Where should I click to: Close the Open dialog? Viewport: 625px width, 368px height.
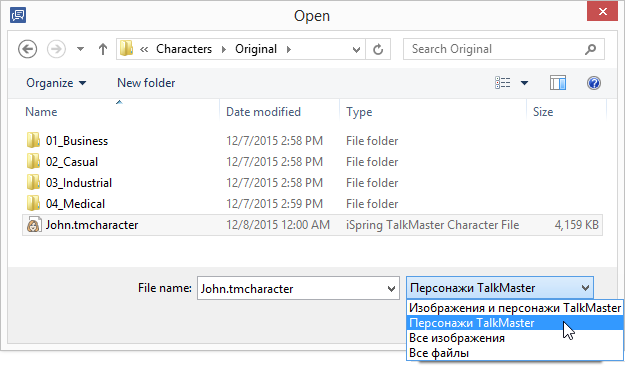(x=602, y=12)
